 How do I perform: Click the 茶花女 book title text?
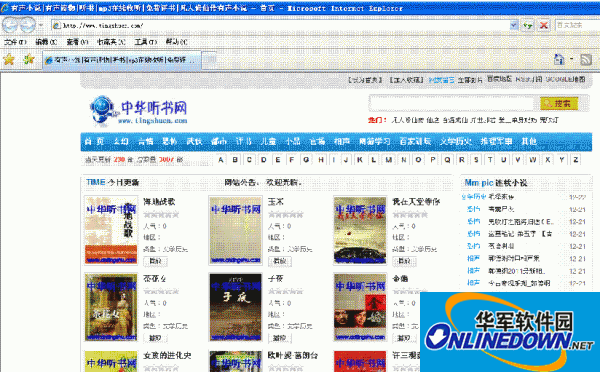(155, 279)
